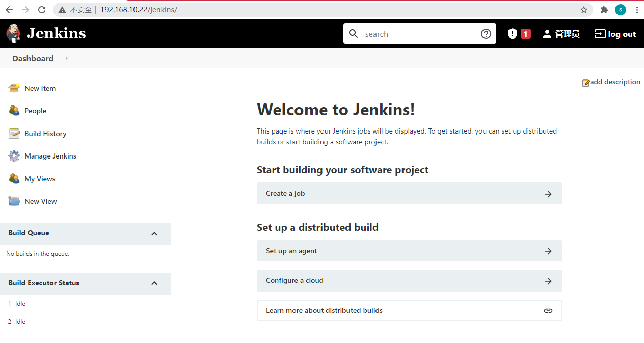
Task: Click the Create a job button
Action: pos(409,194)
